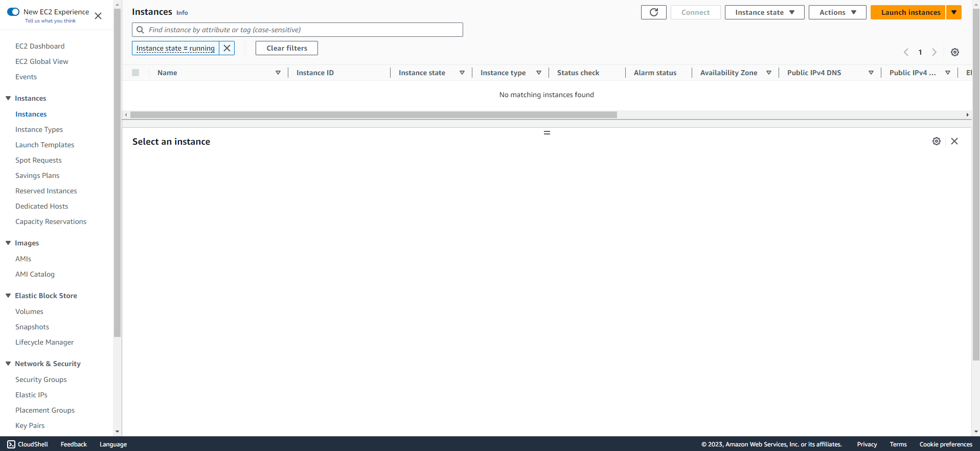The height and width of the screenshot is (451, 980).
Task: Open Privacy link in footer
Action: [867, 444]
